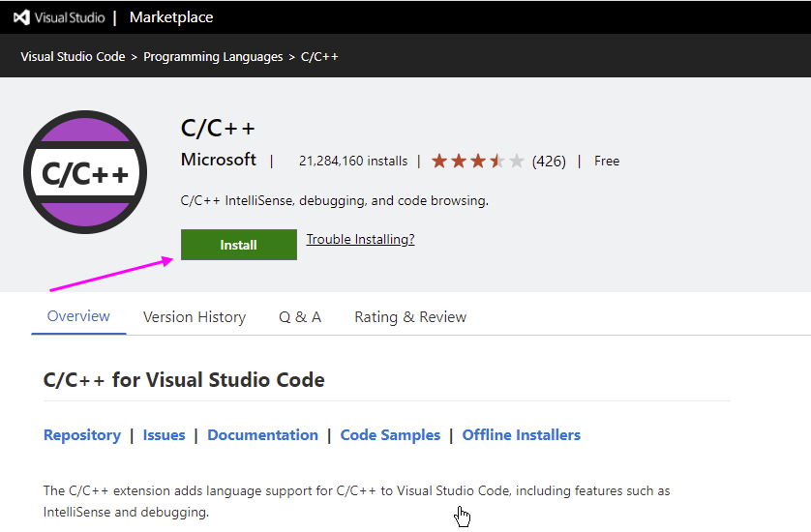Click the star rating icons
The image size is (811, 532).
(x=477, y=161)
